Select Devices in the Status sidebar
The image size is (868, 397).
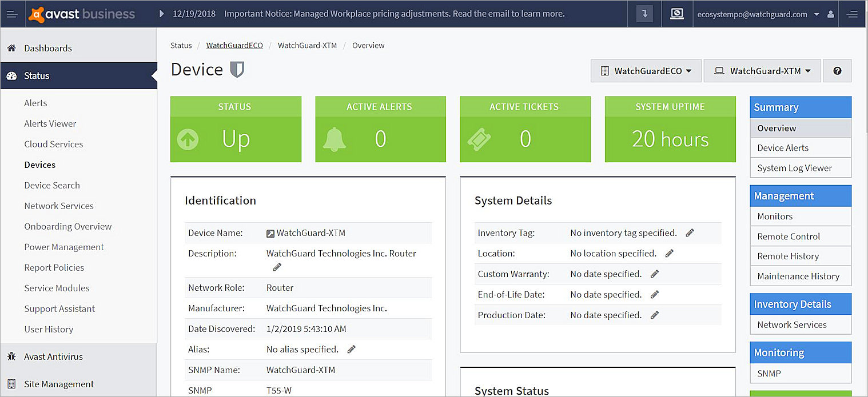(39, 165)
